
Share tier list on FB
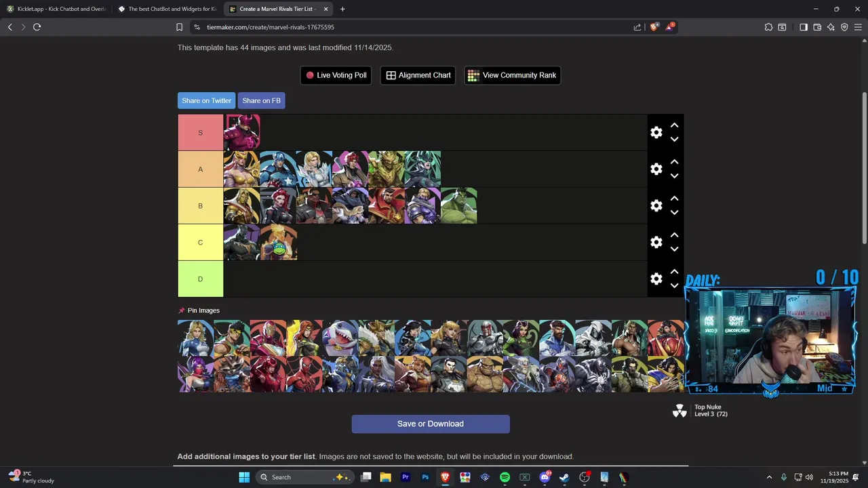pos(261,100)
